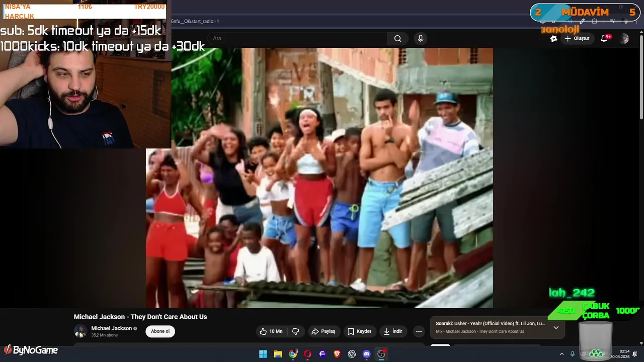644x362 pixels.
Task: Like the video with thumbs up 10 Mn
Action: (271, 331)
